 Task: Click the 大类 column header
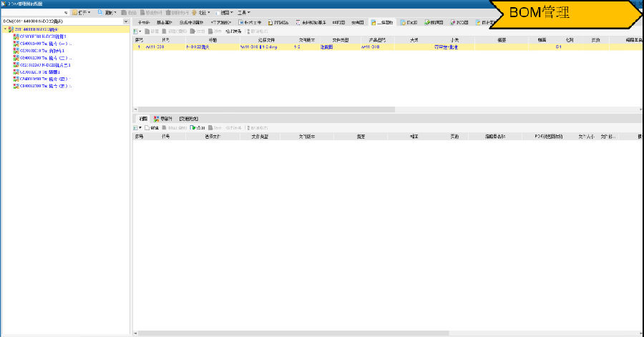point(414,40)
